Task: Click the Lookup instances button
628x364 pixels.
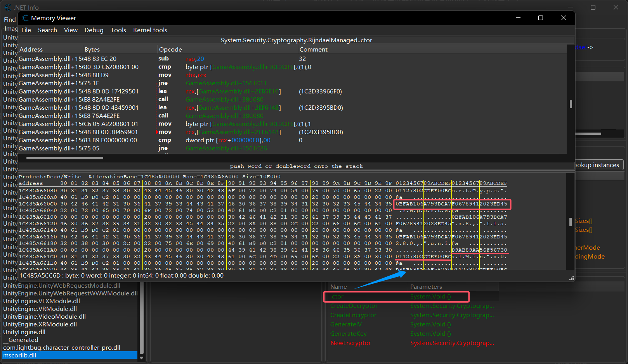Action: pos(599,165)
